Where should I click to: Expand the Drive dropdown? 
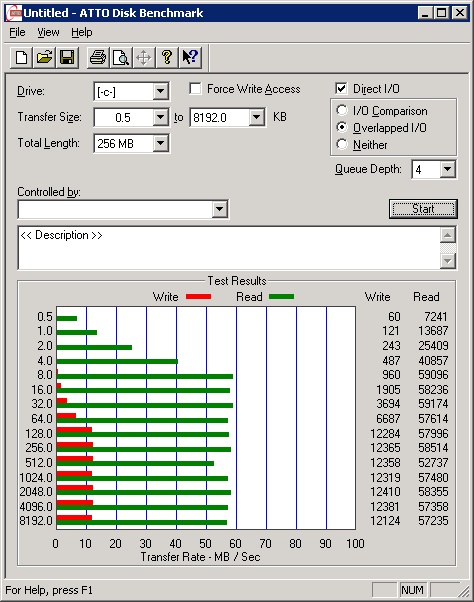[160, 91]
